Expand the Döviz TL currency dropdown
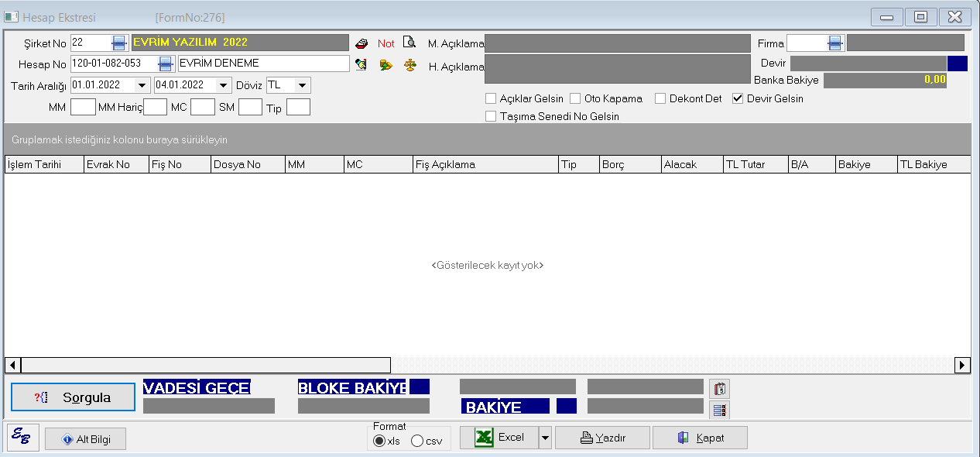 coord(303,85)
